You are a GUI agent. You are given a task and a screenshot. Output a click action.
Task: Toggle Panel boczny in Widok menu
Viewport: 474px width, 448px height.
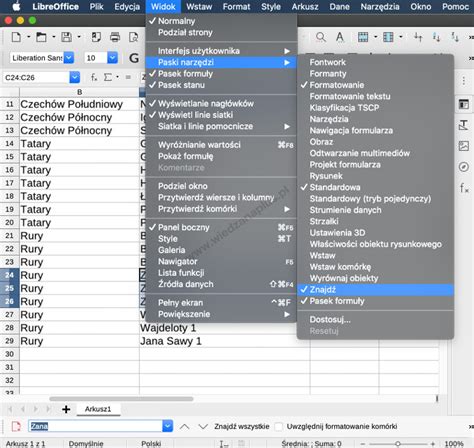coord(221,227)
